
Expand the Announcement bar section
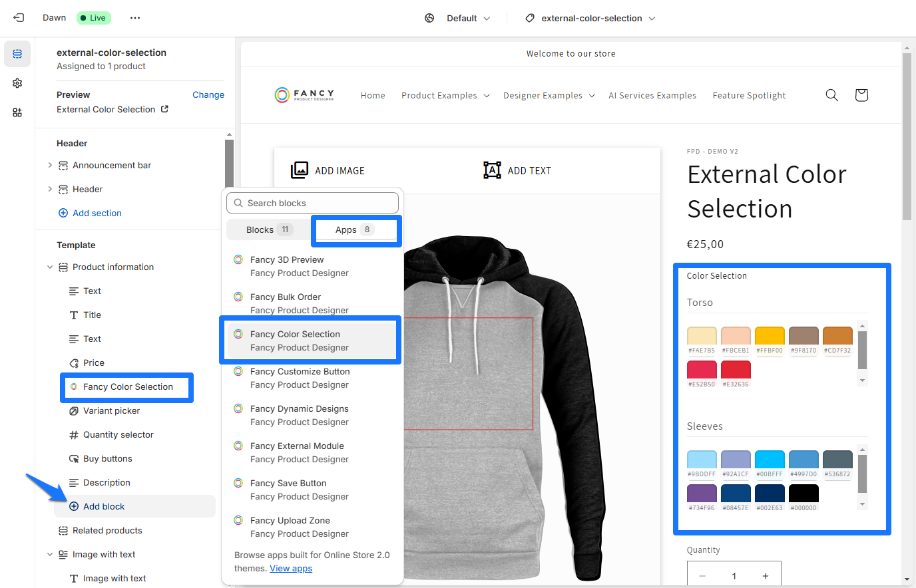tap(50, 165)
